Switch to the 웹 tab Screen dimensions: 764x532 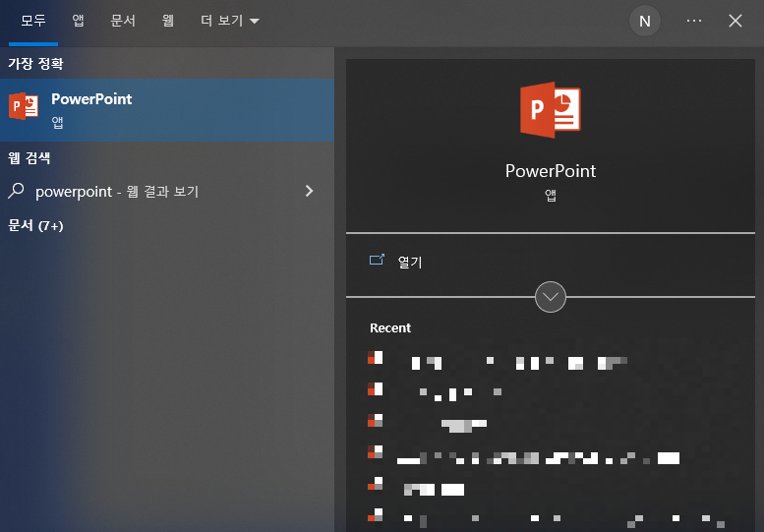point(167,21)
